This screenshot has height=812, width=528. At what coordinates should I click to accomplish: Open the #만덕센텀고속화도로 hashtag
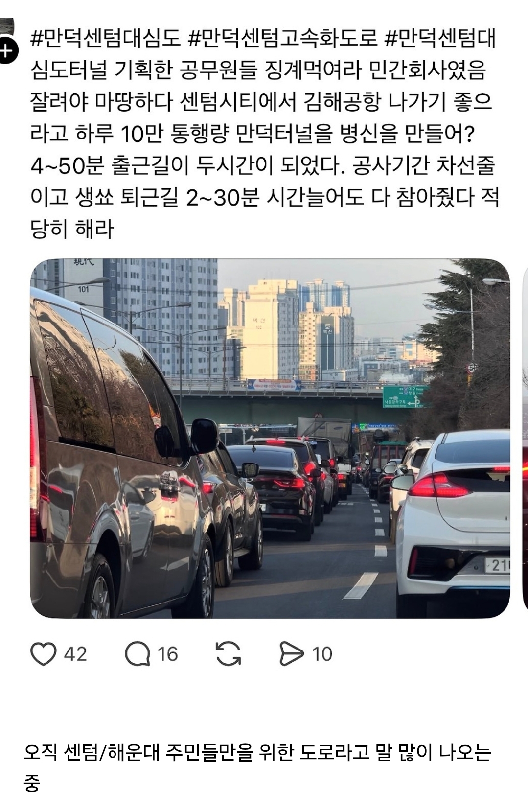(x=283, y=39)
